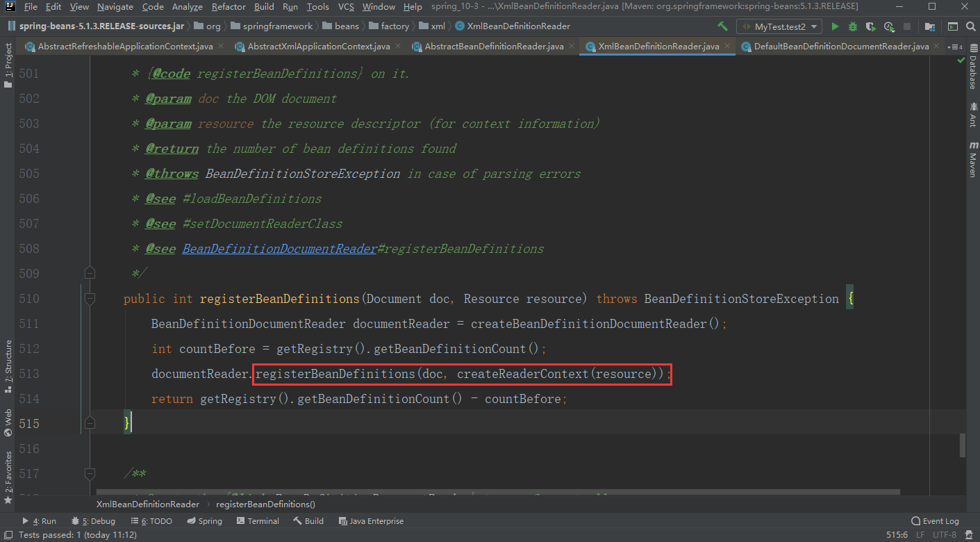Open the Build tool window
This screenshot has width=980, height=542.
308,521
